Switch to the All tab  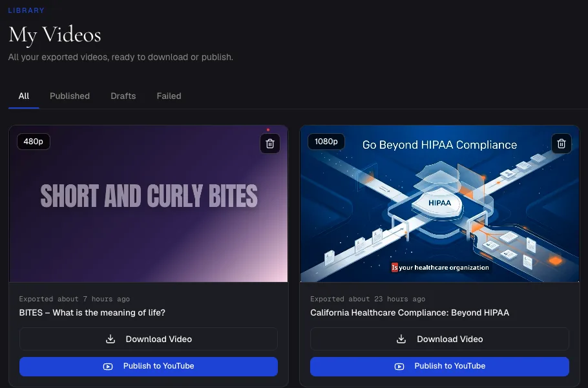click(x=24, y=96)
